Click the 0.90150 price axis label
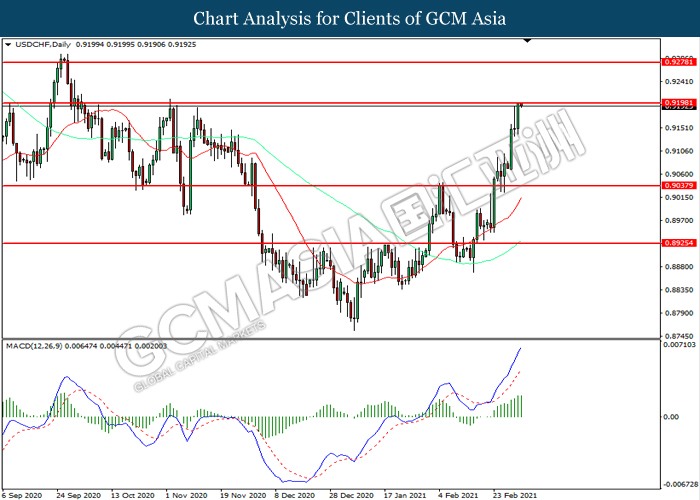Viewport: 700px width, 500px height. click(x=679, y=198)
